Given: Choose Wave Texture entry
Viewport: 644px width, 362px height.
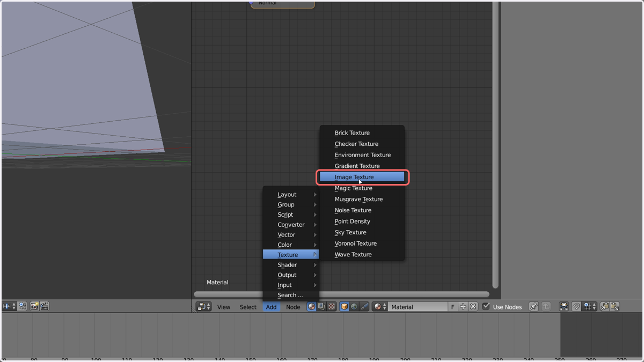Looking at the screenshot, I should tap(362, 255).
